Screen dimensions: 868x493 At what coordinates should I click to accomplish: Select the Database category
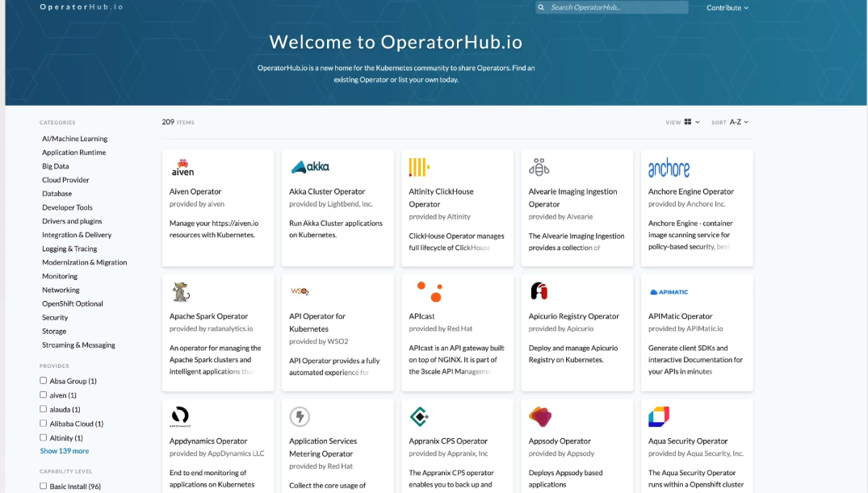click(57, 194)
